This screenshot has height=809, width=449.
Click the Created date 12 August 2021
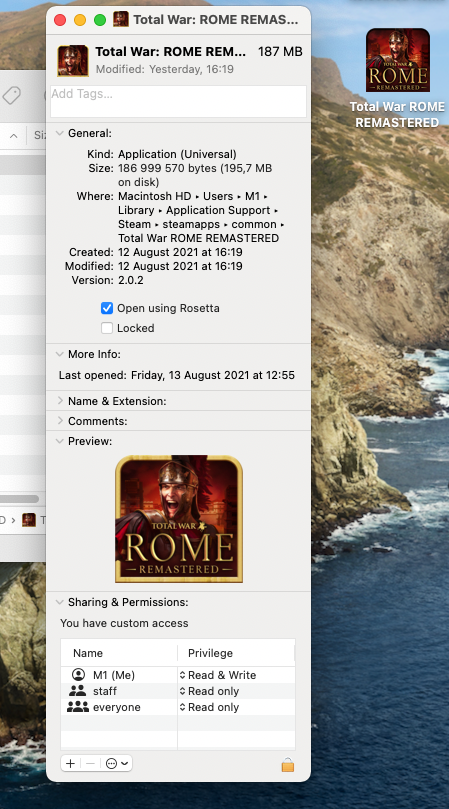[x=180, y=252]
